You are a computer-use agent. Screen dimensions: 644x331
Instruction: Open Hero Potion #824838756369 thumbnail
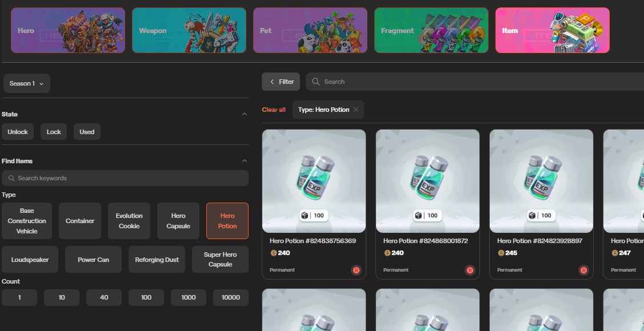click(314, 181)
